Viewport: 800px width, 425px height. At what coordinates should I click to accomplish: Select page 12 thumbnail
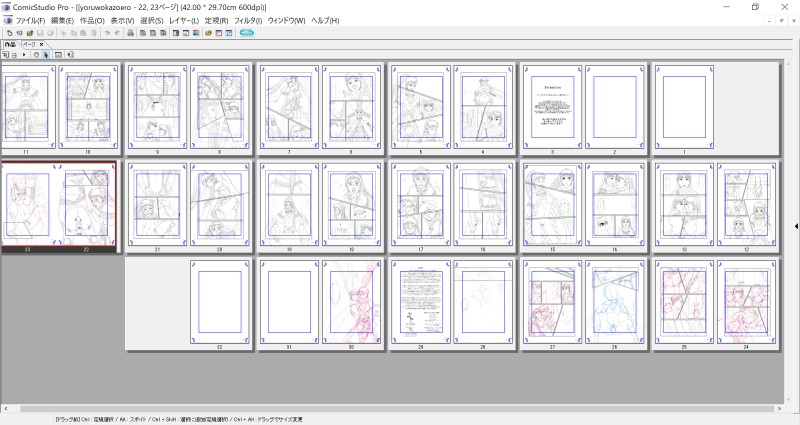click(x=746, y=204)
